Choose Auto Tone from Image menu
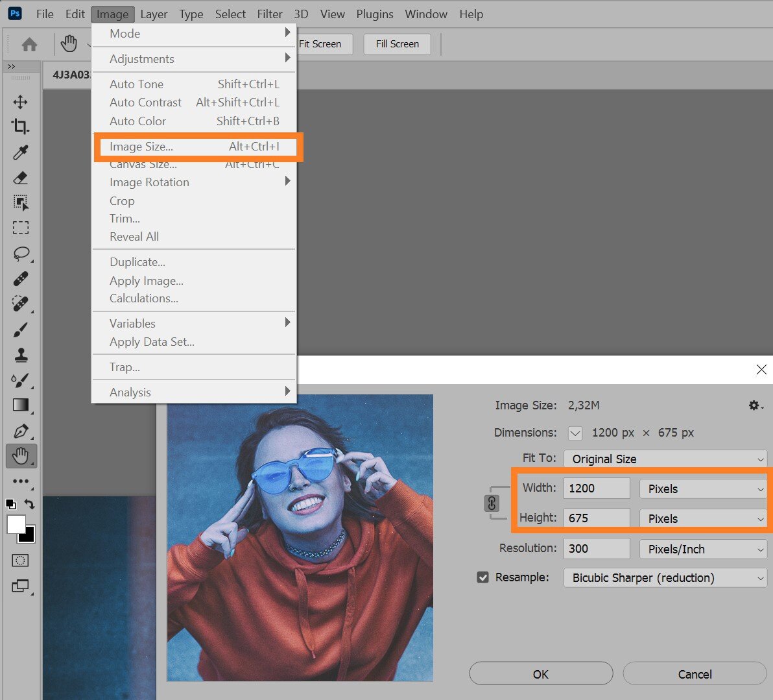 (x=194, y=84)
